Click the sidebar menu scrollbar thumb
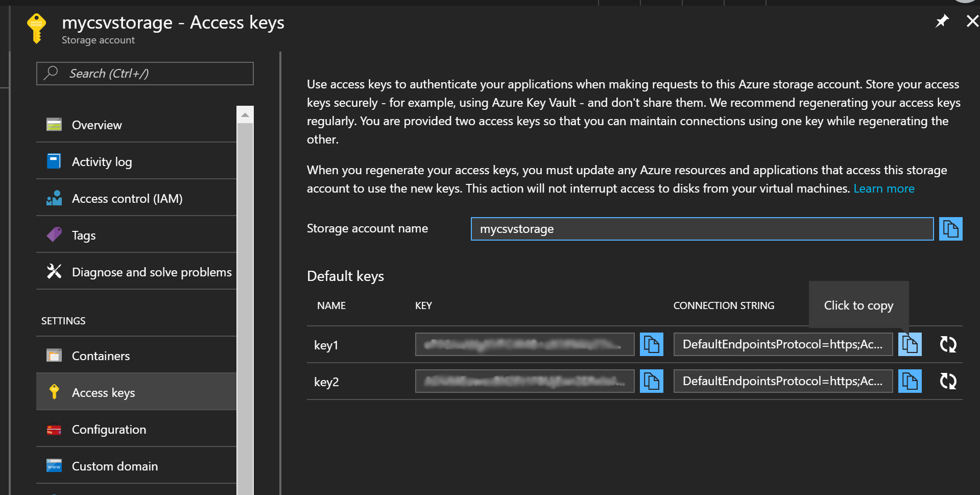 coord(245,309)
